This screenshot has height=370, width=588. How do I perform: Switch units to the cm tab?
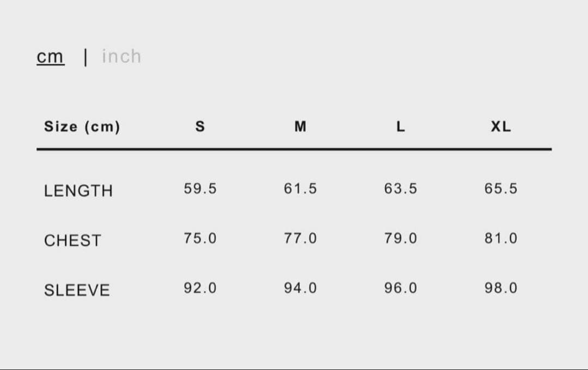(x=50, y=56)
